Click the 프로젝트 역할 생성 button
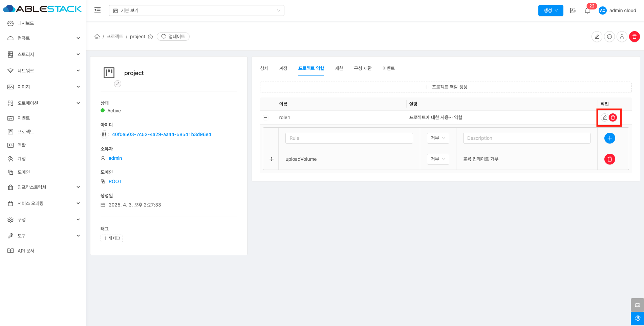Screen dimensions: 644x326 tap(446, 87)
